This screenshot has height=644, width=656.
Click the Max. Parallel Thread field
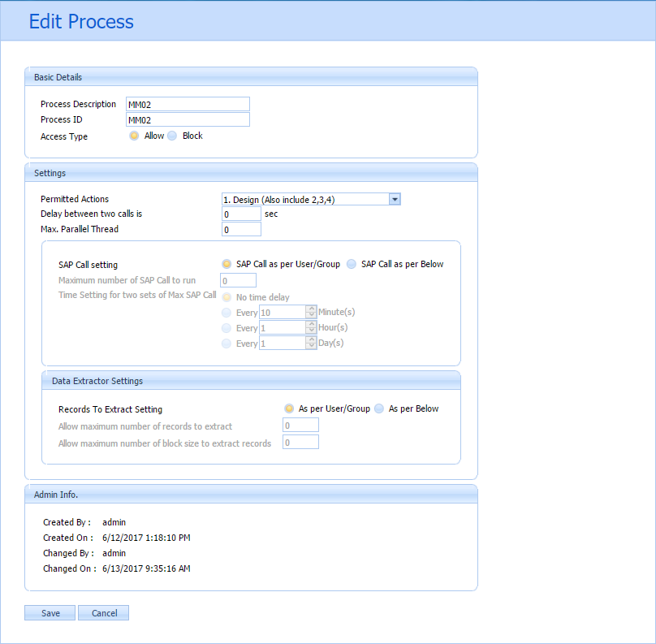(x=241, y=229)
